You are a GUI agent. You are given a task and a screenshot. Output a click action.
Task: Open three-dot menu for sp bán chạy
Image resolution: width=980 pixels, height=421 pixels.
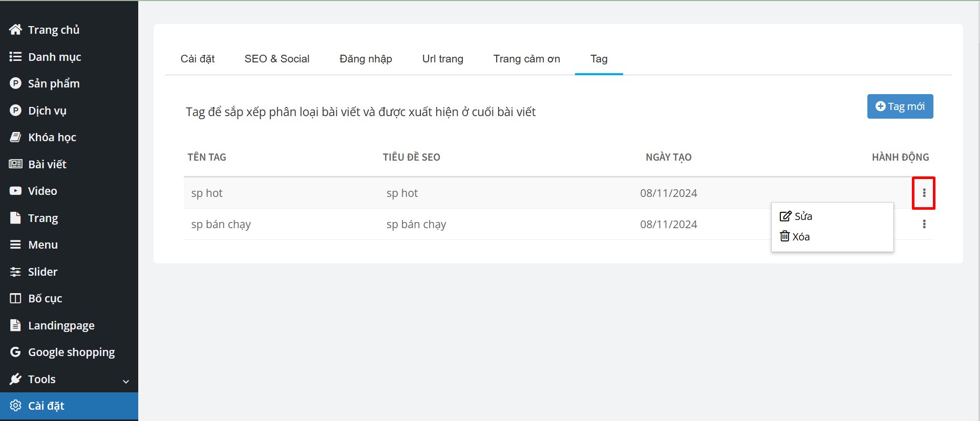tap(924, 224)
